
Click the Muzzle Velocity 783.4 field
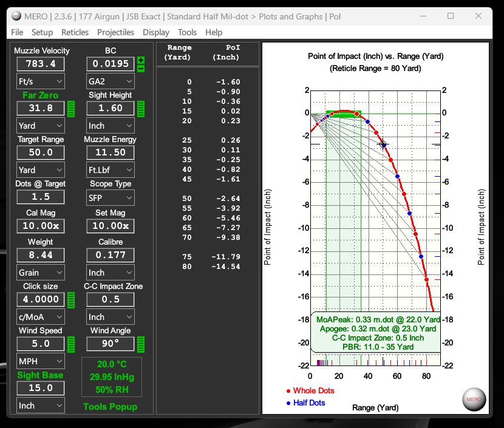click(x=41, y=64)
